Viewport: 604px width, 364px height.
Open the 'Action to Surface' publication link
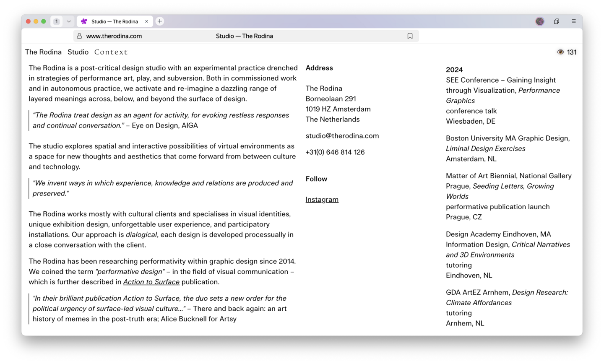[x=151, y=282]
